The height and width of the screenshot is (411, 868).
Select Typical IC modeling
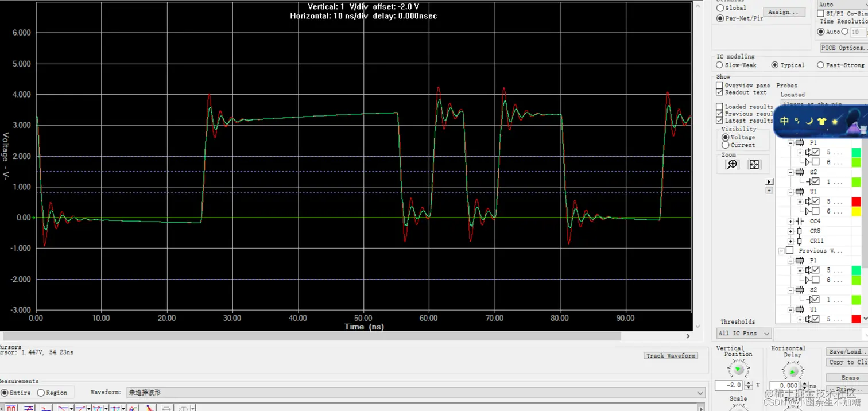click(x=775, y=65)
